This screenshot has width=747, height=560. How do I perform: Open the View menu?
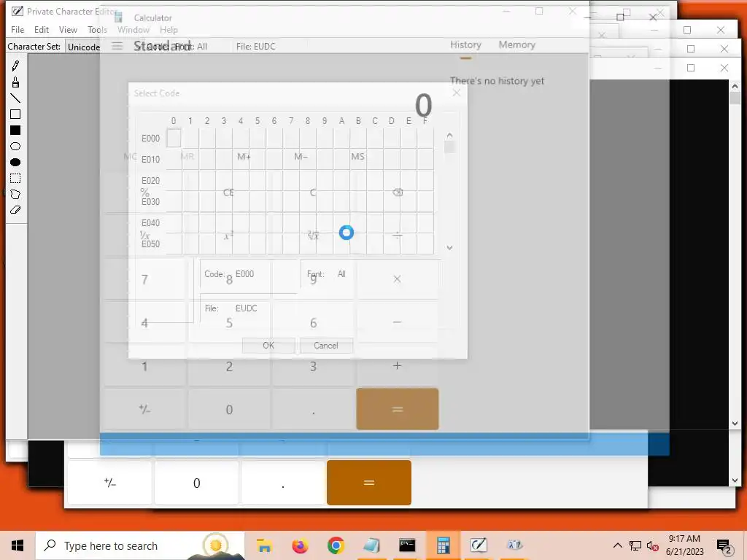click(x=68, y=29)
